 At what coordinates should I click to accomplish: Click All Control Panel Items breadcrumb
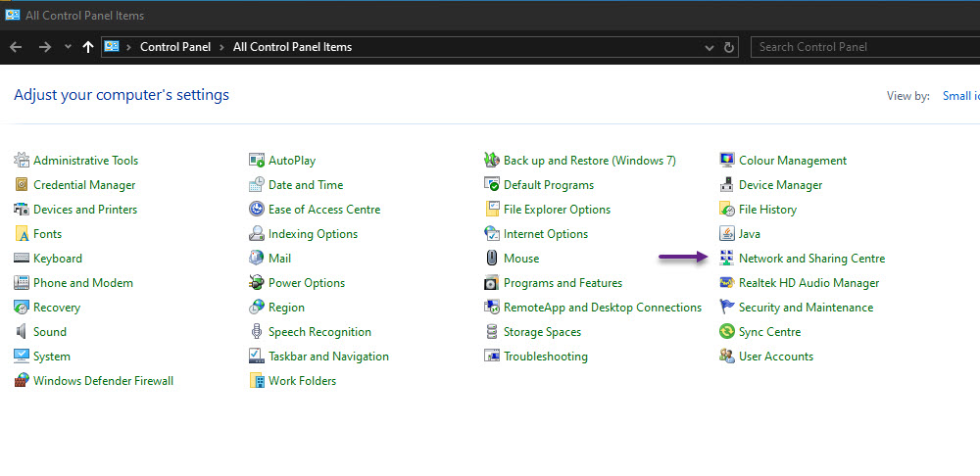[292, 47]
